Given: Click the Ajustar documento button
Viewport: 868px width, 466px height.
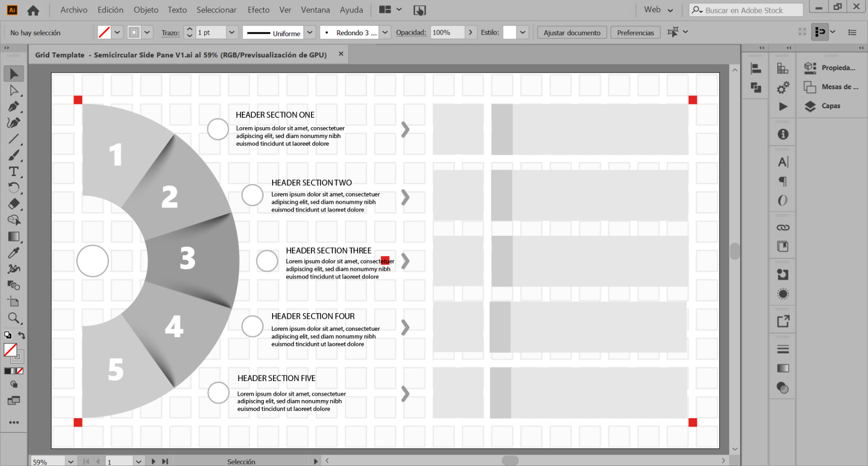Looking at the screenshot, I should [x=572, y=33].
